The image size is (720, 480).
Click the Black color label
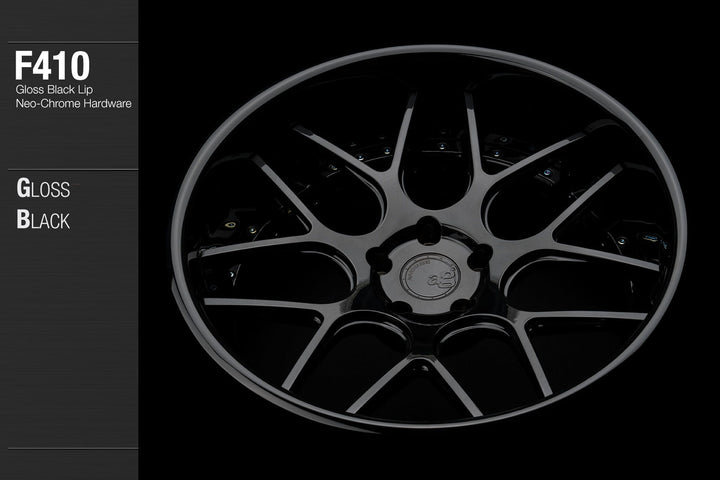pos(43,220)
